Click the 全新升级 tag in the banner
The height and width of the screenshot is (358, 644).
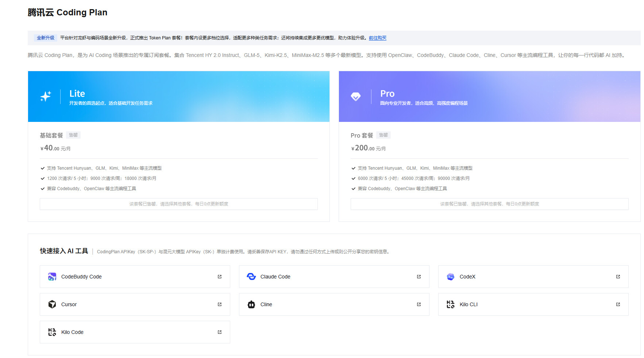tap(46, 38)
